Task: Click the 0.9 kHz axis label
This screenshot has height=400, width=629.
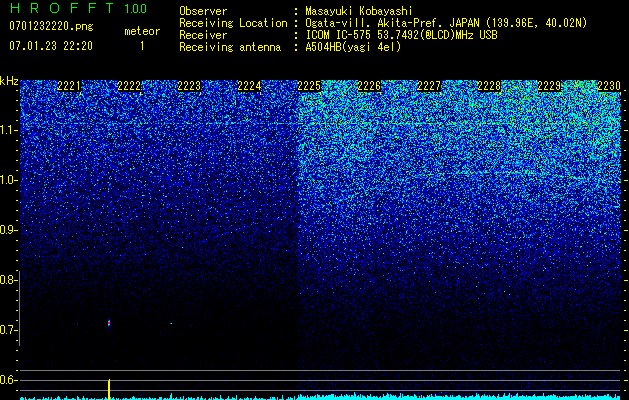Action: pyautogui.click(x=9, y=230)
